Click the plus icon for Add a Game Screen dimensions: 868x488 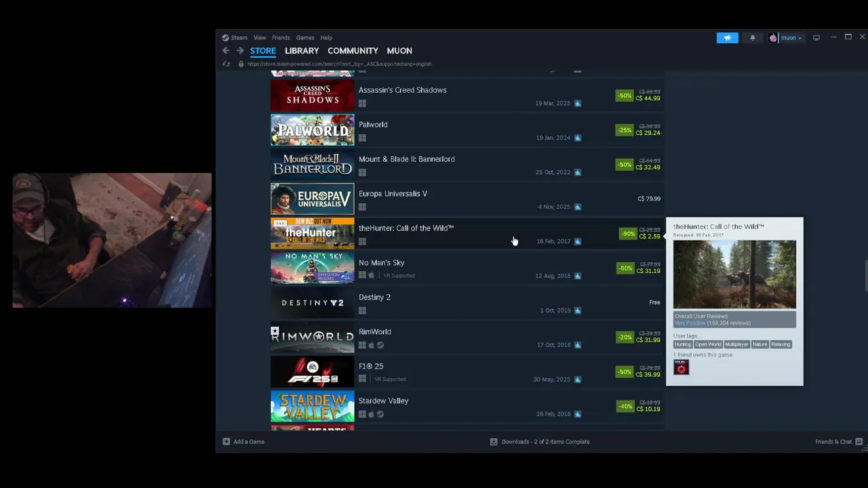point(226,442)
